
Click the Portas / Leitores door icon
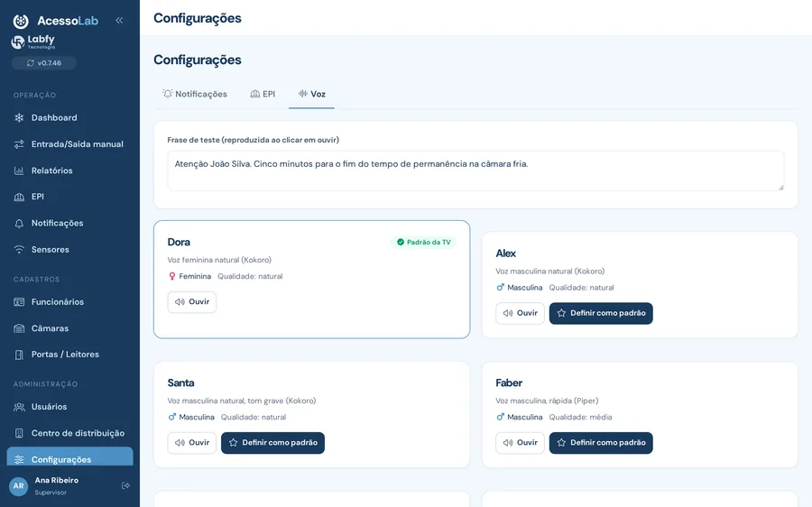click(19, 355)
